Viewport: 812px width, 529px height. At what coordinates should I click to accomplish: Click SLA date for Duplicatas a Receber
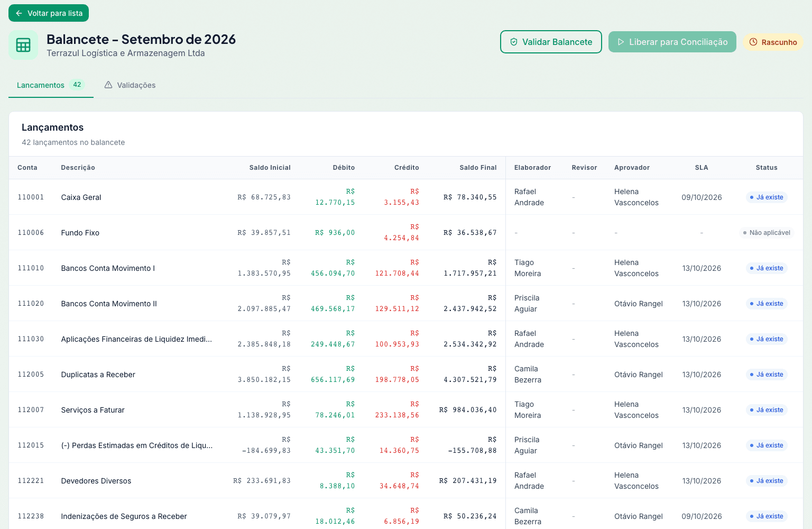click(702, 375)
